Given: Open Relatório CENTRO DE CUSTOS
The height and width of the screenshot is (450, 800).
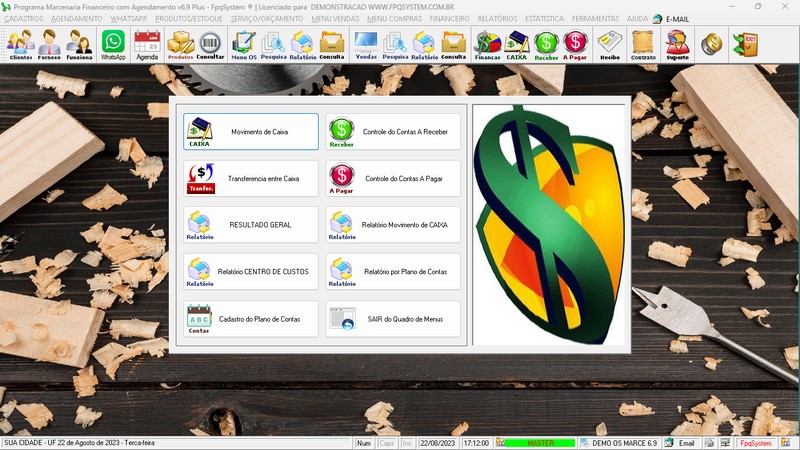Looking at the screenshot, I should pos(251,272).
